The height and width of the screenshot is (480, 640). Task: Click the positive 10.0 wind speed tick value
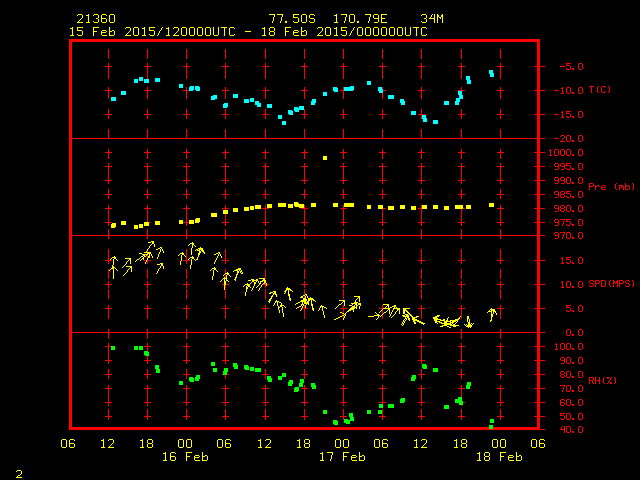[571, 284]
